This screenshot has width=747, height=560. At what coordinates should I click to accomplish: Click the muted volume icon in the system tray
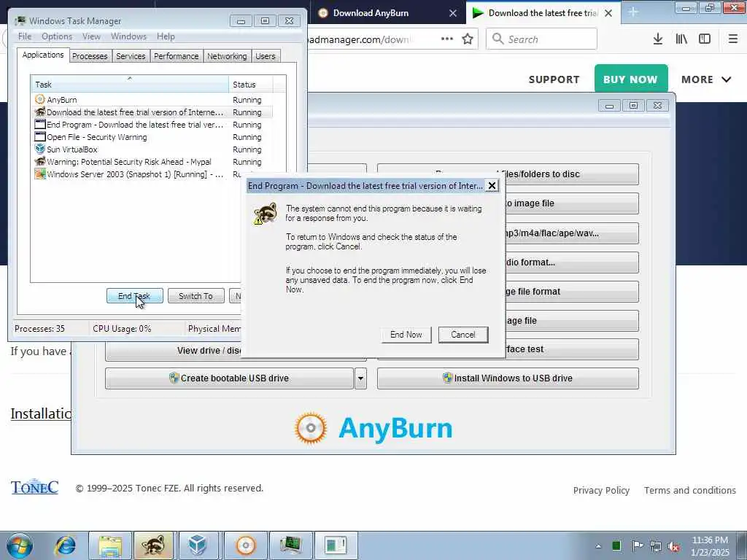click(674, 546)
